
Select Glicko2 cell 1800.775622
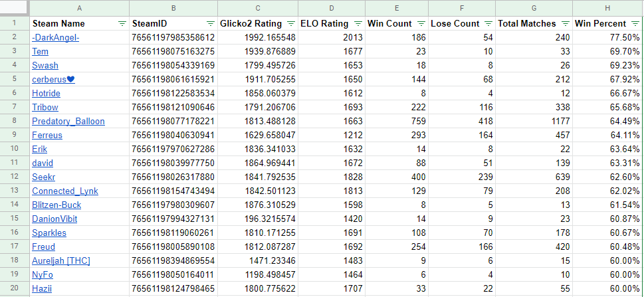[x=258, y=289]
